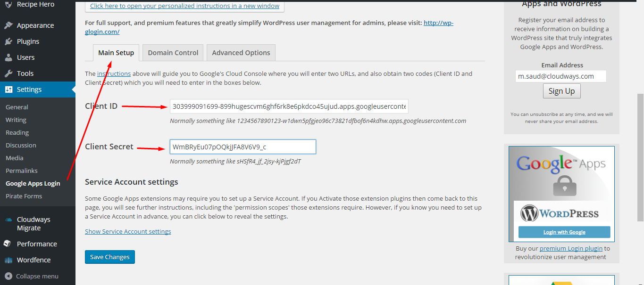Open Writing settings submenu item

click(16, 120)
